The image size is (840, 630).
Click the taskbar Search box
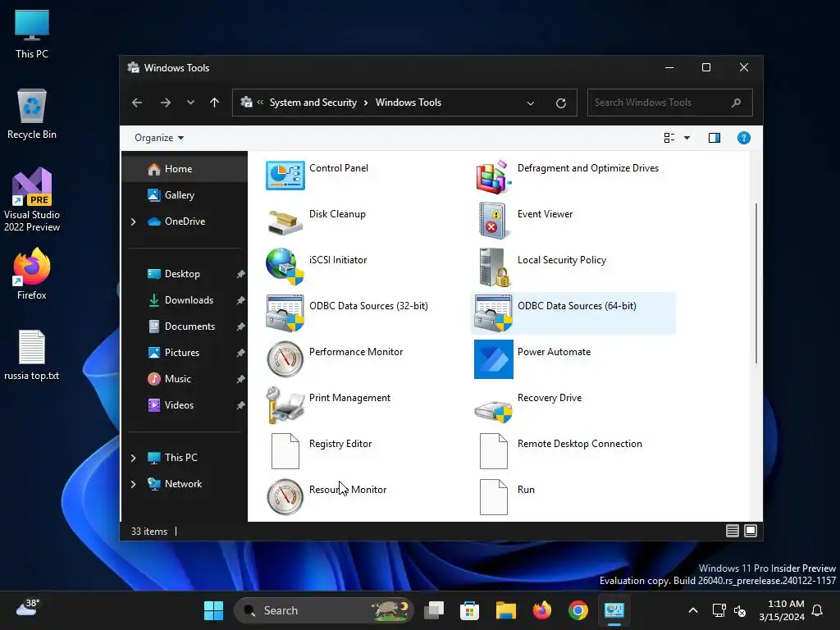(x=324, y=610)
